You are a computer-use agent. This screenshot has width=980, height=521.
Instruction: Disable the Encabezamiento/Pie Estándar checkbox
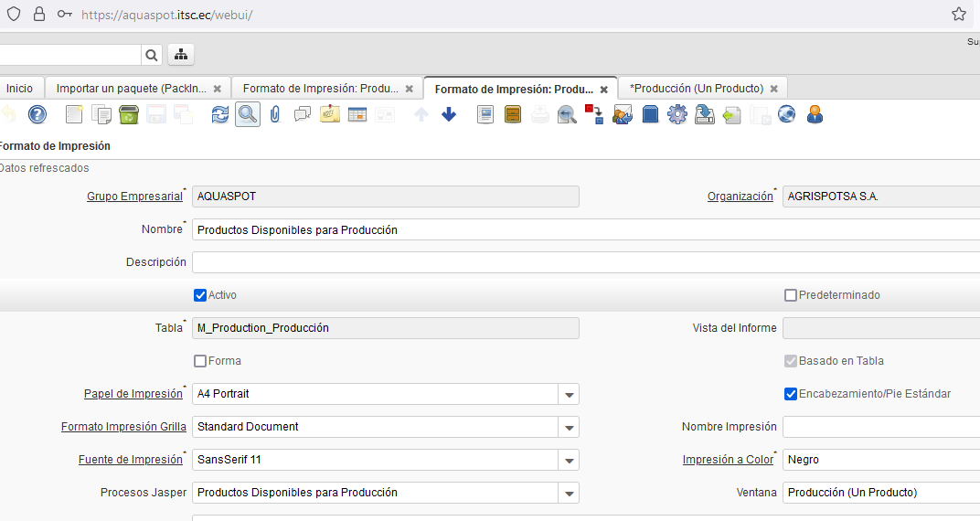coord(791,394)
